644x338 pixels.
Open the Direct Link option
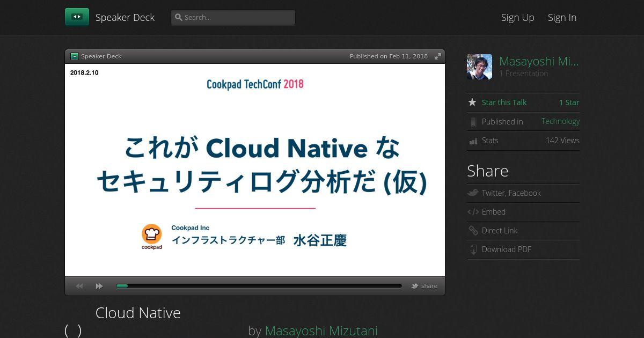[500, 231]
